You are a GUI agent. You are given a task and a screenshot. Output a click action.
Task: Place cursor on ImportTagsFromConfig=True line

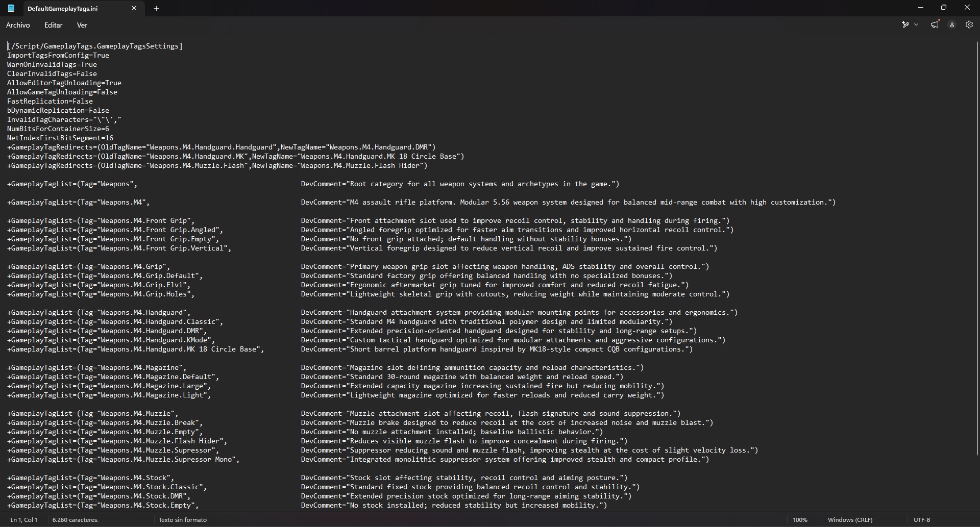(58, 55)
